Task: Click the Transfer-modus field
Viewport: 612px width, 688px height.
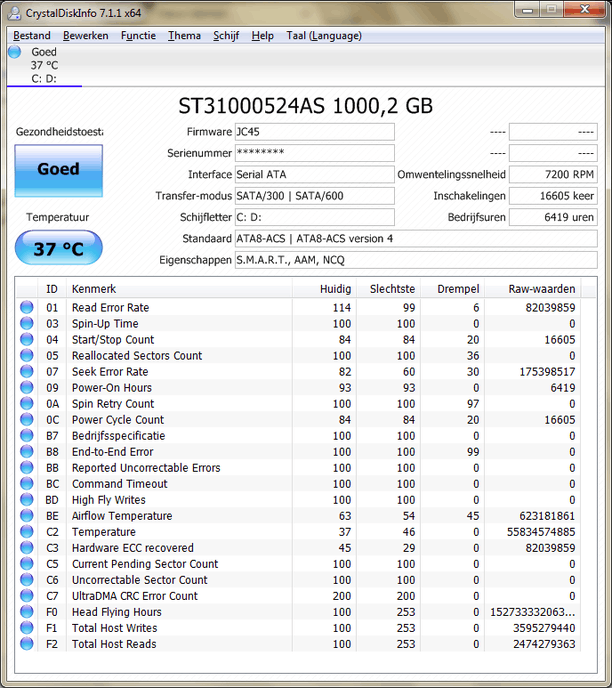Action: pyautogui.click(x=315, y=196)
